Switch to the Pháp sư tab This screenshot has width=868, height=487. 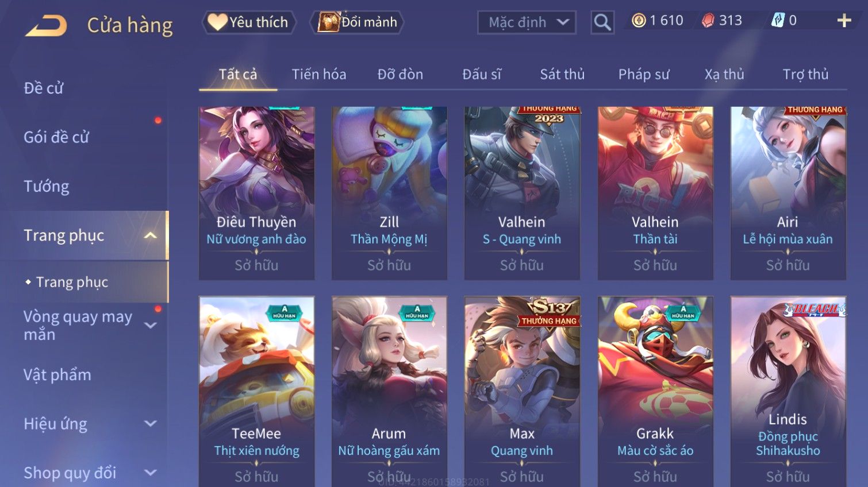(644, 75)
